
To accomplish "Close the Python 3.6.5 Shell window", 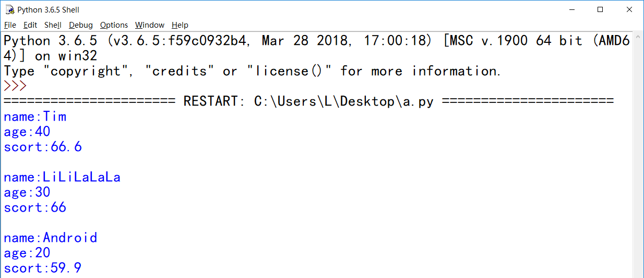I will coord(629,10).
